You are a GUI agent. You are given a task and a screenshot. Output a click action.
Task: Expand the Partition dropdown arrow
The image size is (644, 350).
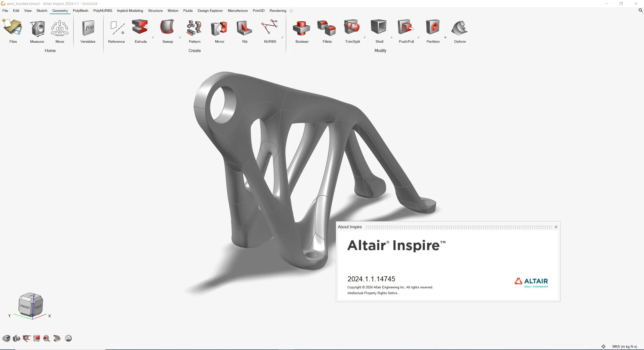(x=445, y=37)
